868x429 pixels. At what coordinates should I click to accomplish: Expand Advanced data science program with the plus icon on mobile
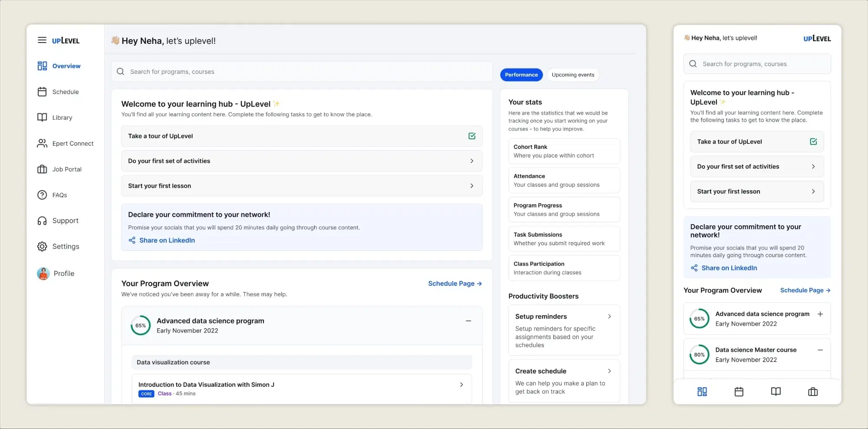click(x=820, y=314)
